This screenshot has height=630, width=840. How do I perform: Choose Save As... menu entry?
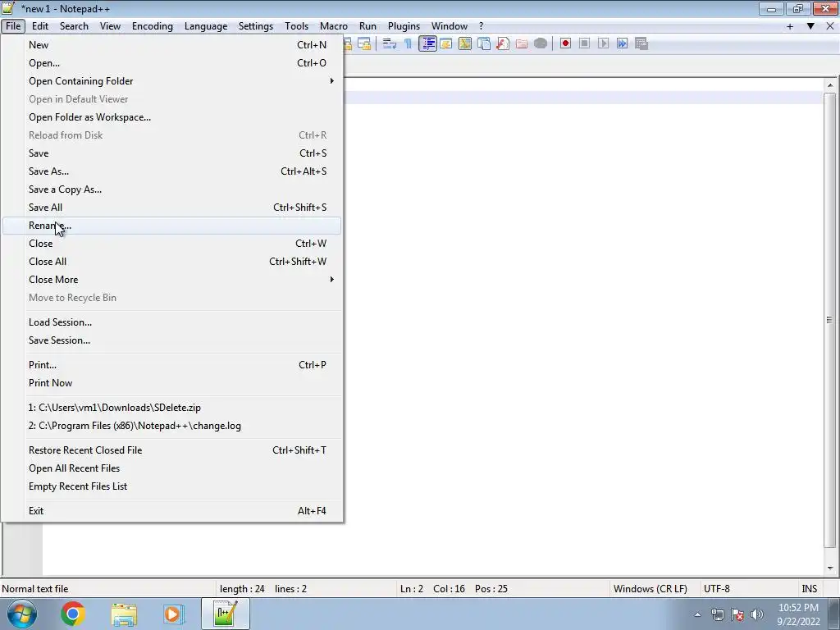[171, 171]
